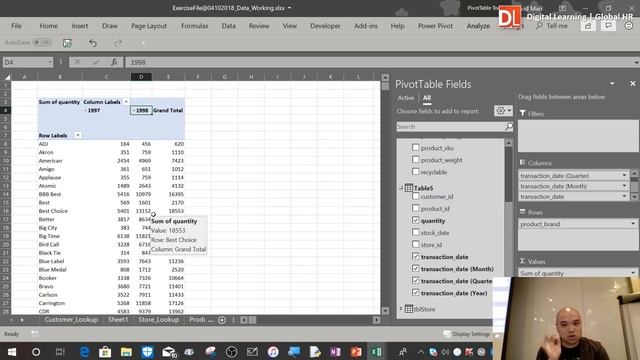
Task: Click the Undo arrow icon
Action: click(93, 42)
